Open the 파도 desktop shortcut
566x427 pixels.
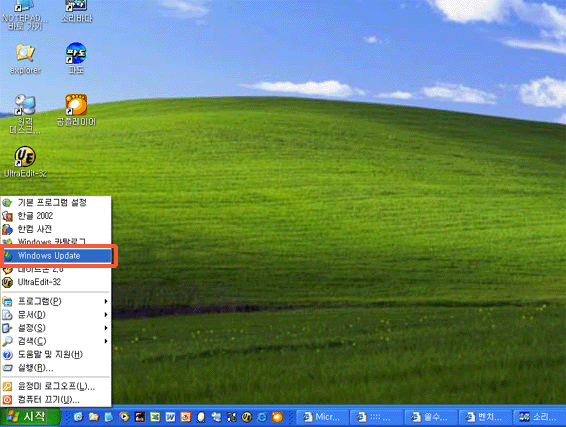tap(76, 58)
